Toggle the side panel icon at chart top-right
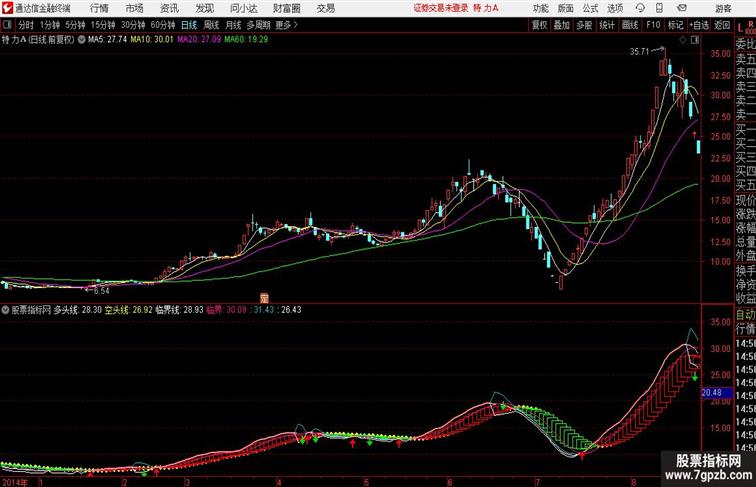This screenshot has width=756, height=487. [694, 40]
